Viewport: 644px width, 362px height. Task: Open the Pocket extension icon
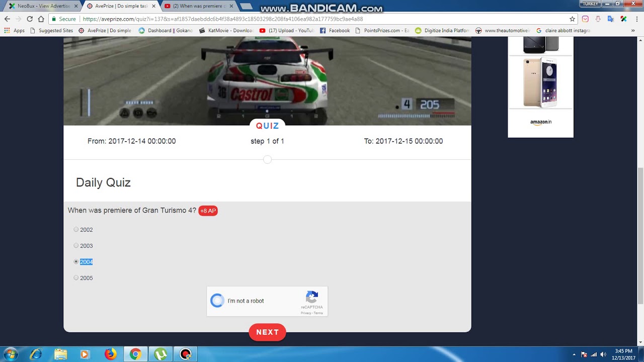585,19
